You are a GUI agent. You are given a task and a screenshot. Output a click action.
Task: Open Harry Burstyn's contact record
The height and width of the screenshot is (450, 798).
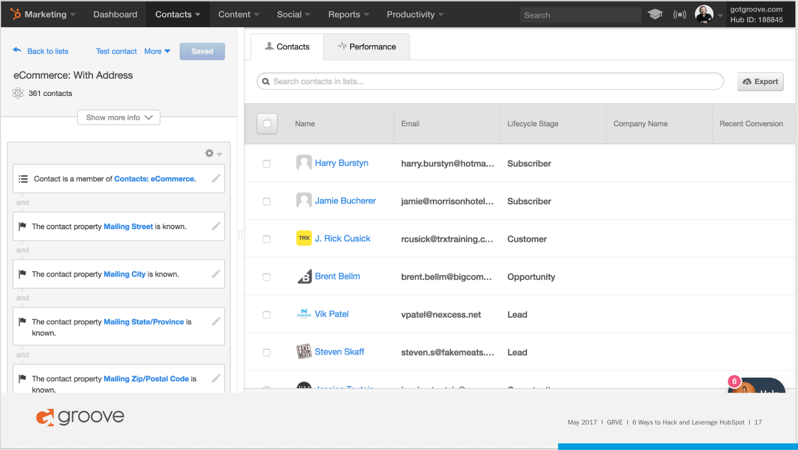pyautogui.click(x=341, y=163)
